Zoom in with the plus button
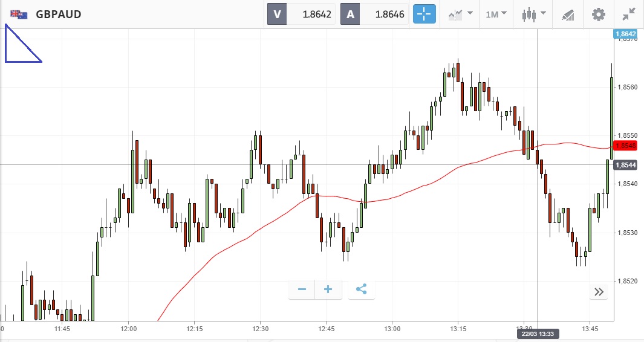 328,289
